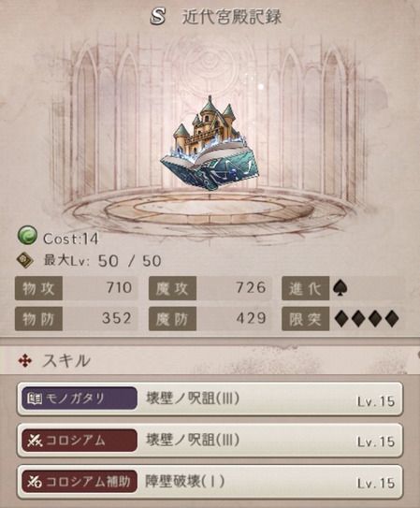Viewport: 420px width, 508px height.
Task: Click the crossed swords icon in コロシアム tag
Action: point(35,441)
